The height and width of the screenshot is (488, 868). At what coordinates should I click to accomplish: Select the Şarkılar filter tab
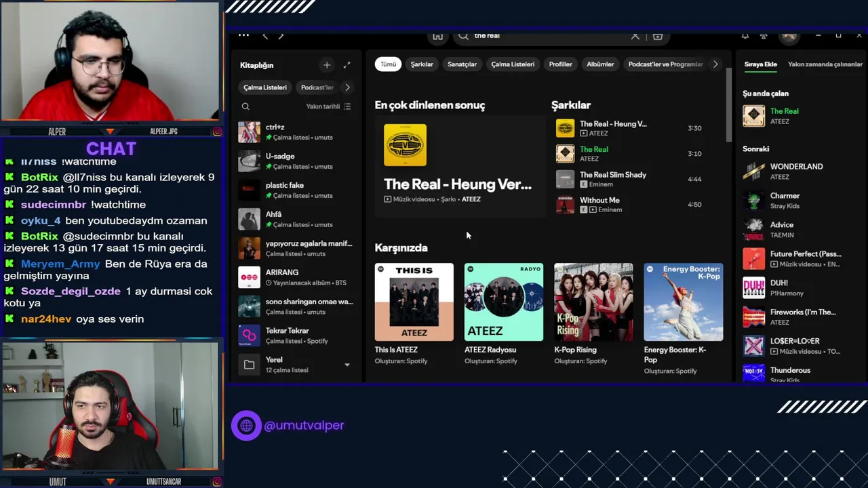click(x=422, y=64)
